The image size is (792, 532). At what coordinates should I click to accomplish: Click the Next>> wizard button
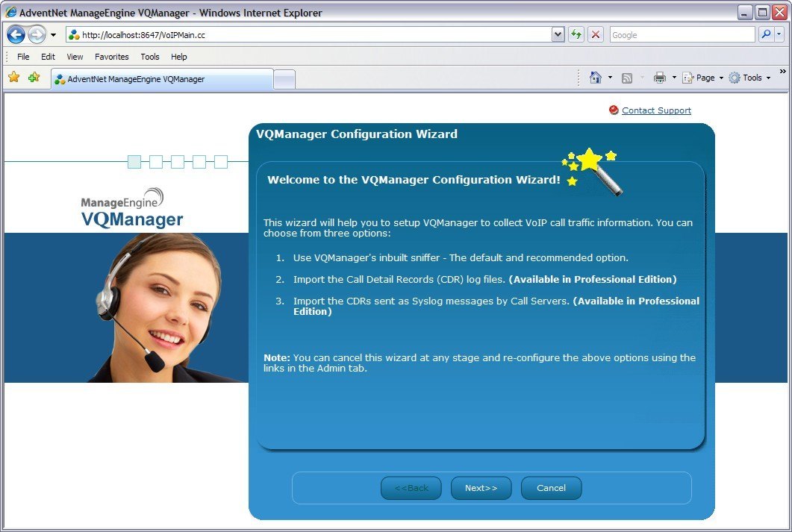[x=481, y=488]
